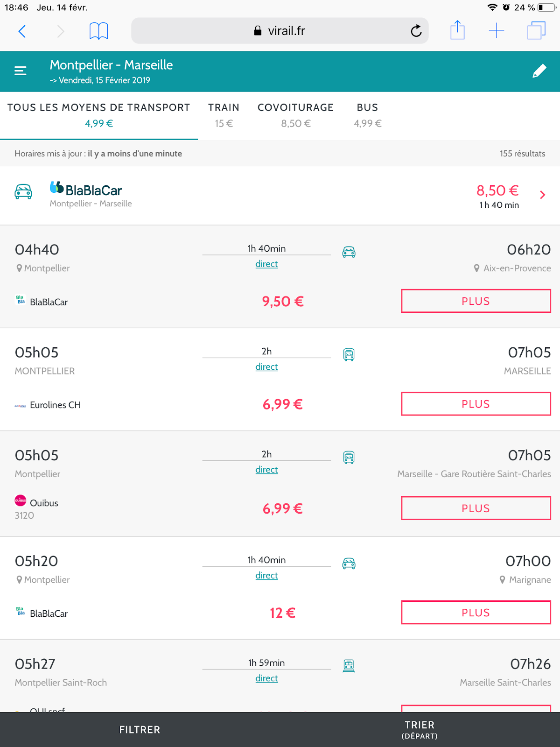This screenshot has height=747, width=560.
Task: Click Plus for the 04h40 BlaBlaCar ride
Action: (476, 301)
